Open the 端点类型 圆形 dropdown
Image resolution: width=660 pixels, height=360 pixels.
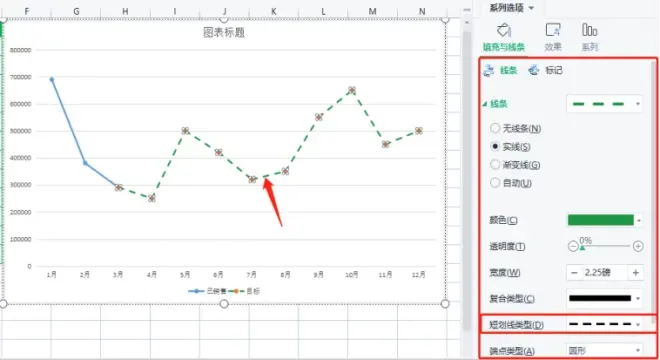(x=604, y=350)
